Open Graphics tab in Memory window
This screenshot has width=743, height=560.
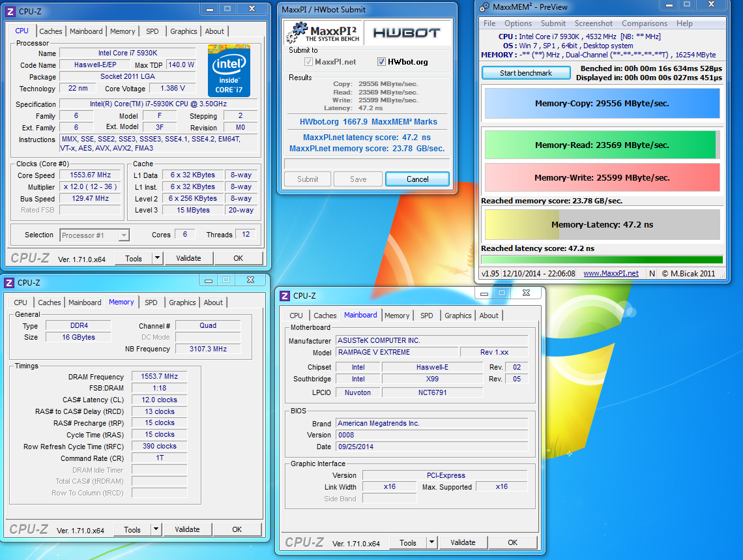tap(182, 302)
